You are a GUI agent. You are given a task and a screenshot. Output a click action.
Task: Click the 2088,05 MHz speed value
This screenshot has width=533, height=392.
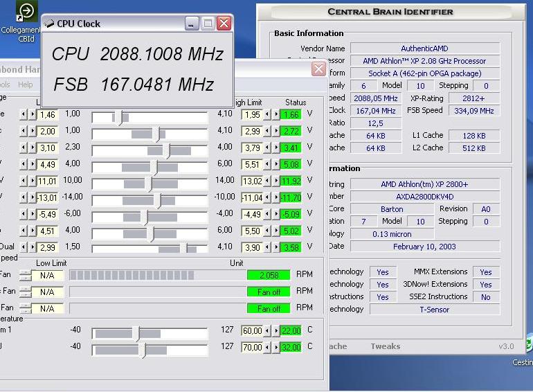pyautogui.click(x=376, y=98)
